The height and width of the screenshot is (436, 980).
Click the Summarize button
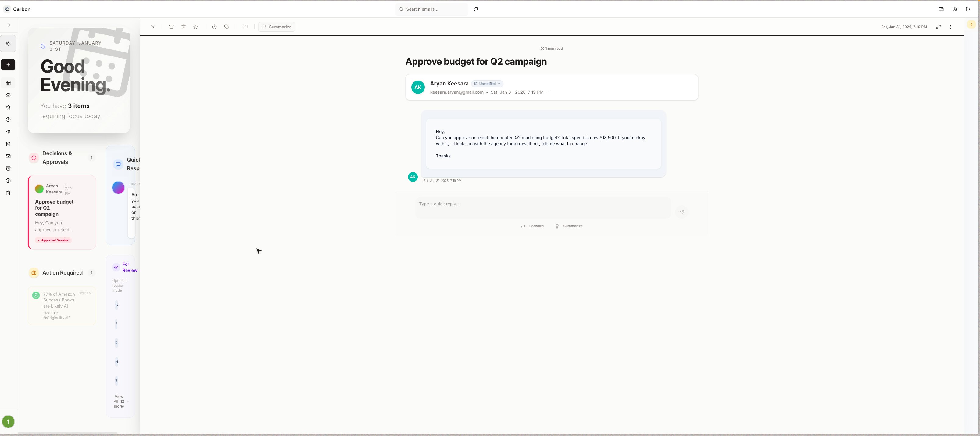(277, 27)
